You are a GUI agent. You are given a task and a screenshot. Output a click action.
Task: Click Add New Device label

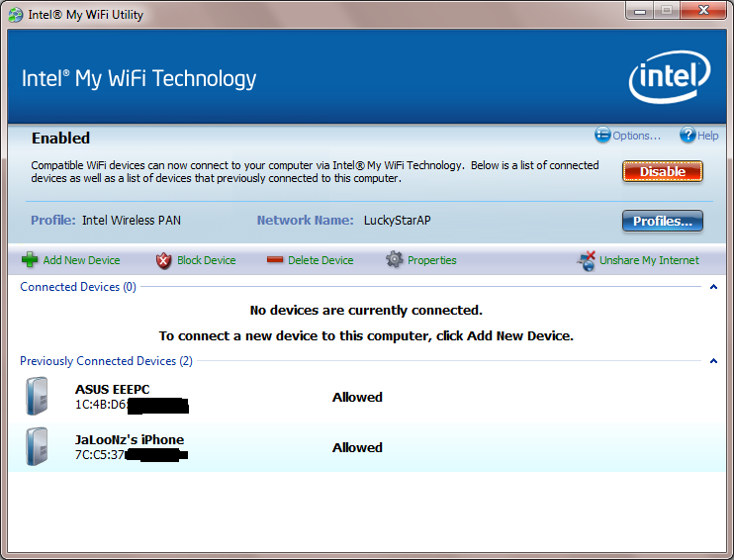pyautogui.click(x=81, y=260)
